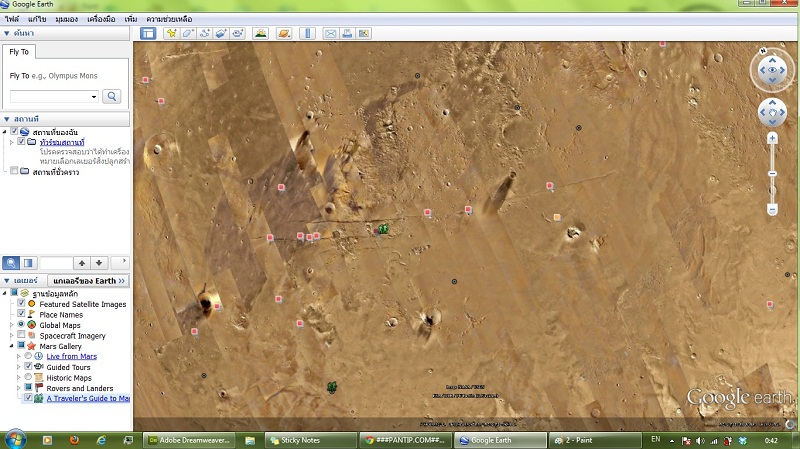This screenshot has width=800, height=449.
Task: Open the ความช่วยเหลือ menu
Action: click(x=169, y=19)
